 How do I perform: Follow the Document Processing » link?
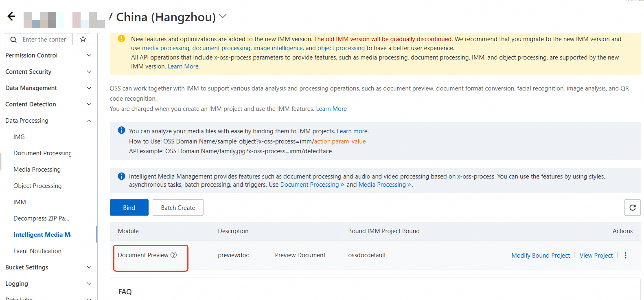click(312, 185)
